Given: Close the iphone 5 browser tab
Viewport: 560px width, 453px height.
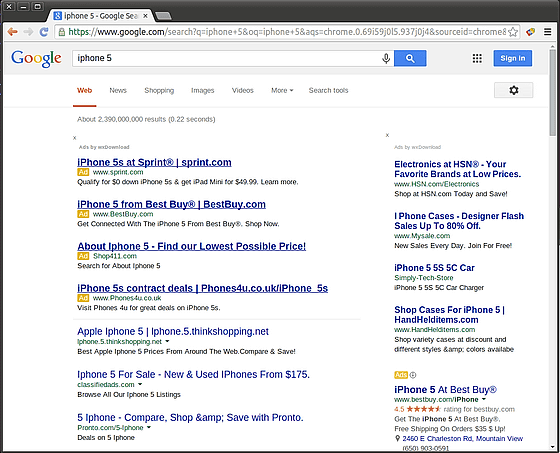Looking at the screenshot, I should point(145,16).
